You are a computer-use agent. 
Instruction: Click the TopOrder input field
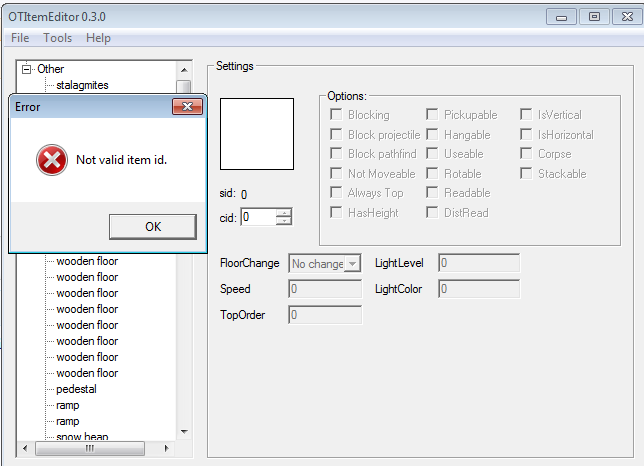325,315
